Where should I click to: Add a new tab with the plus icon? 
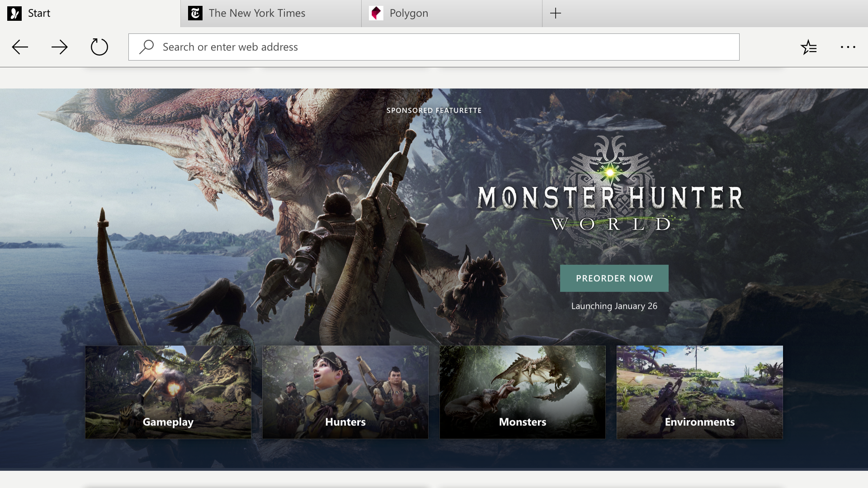[x=556, y=13]
